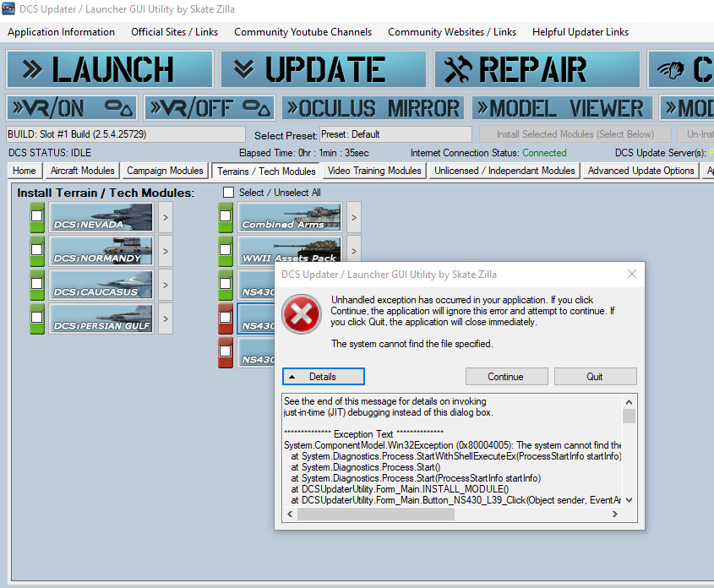Click the up arrow of details scrollbar
714x588 pixels.
click(629, 402)
